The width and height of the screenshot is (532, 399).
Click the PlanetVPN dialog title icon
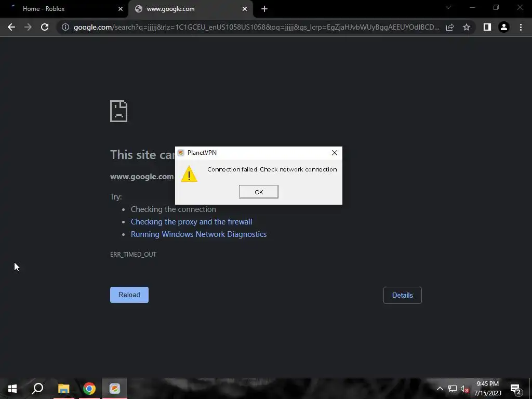pyautogui.click(x=181, y=153)
